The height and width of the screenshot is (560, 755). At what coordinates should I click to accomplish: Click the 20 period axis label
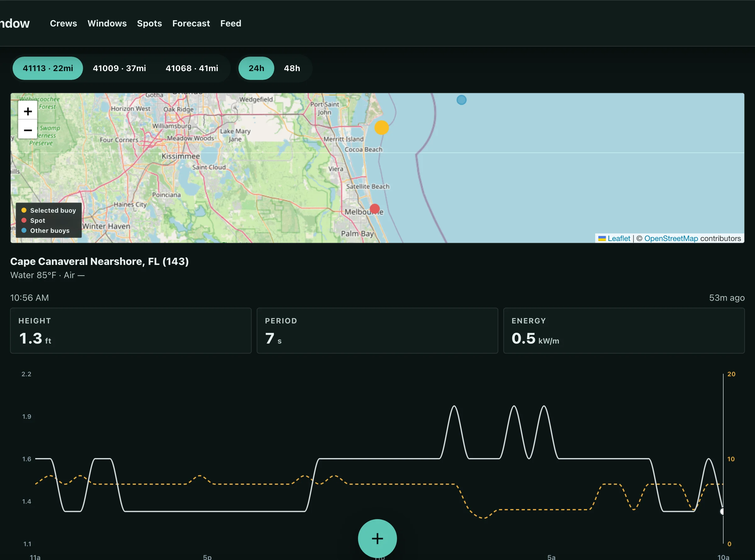point(731,374)
